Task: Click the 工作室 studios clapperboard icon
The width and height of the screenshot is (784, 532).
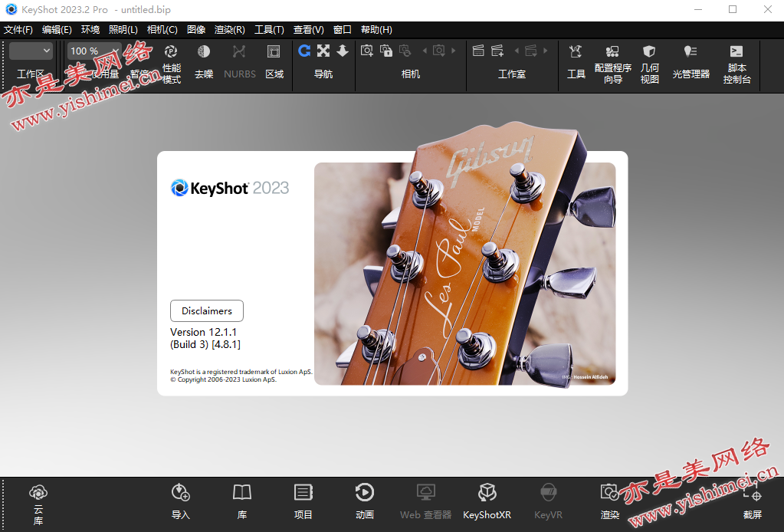Action: pos(478,51)
